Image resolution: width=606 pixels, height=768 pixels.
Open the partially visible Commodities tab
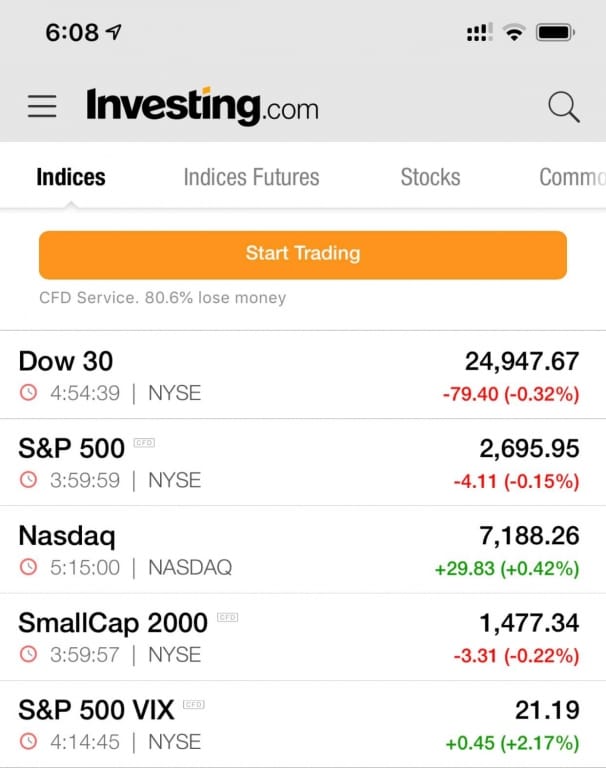click(572, 177)
